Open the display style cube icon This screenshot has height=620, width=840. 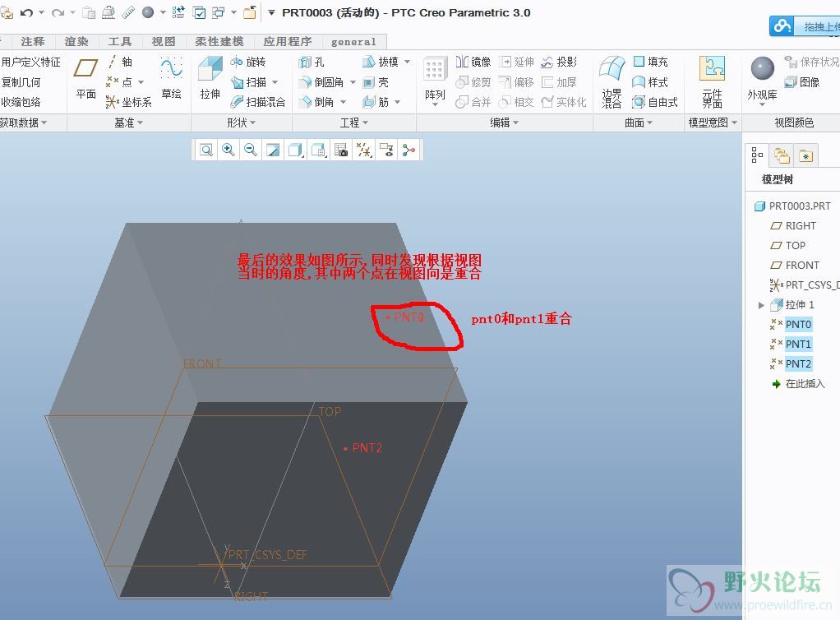click(296, 150)
